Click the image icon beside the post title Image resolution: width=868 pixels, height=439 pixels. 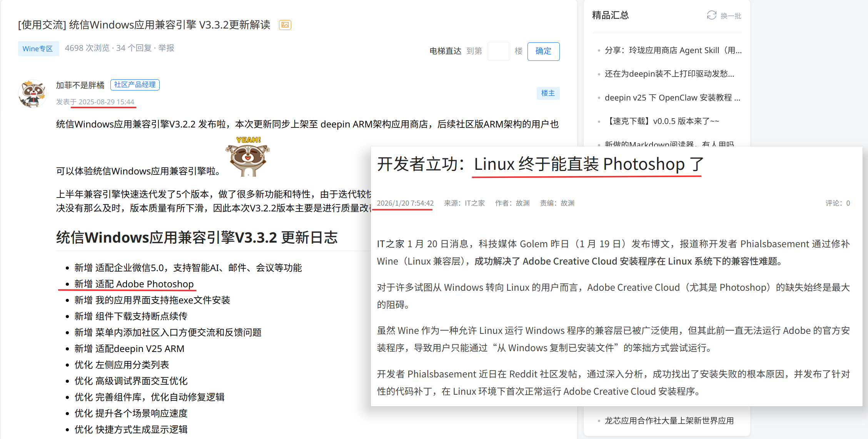pos(285,25)
